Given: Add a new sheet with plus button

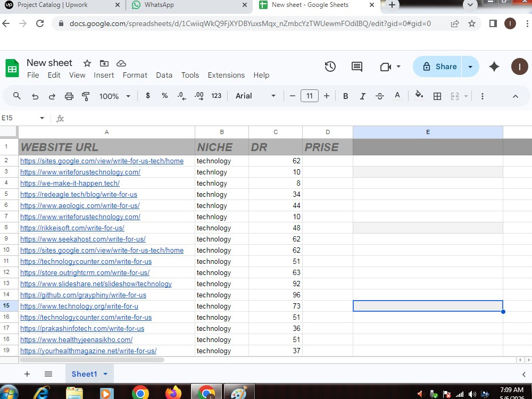Looking at the screenshot, I should 27,374.
